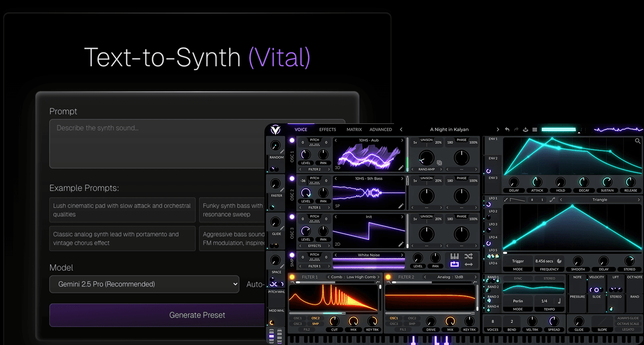The width and height of the screenshot is (644, 345).
Task: Click the sample keytrack piano icon
Action: (x=454, y=256)
